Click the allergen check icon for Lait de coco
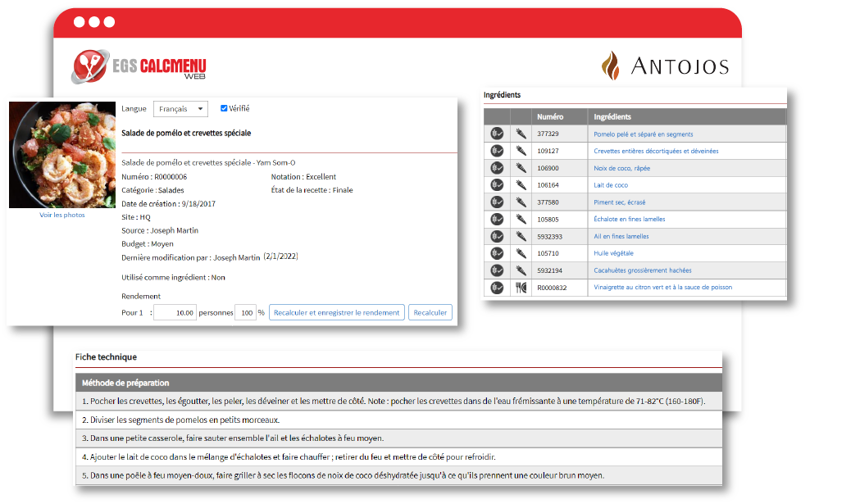Screen dimensions: 860x504 tap(497, 185)
